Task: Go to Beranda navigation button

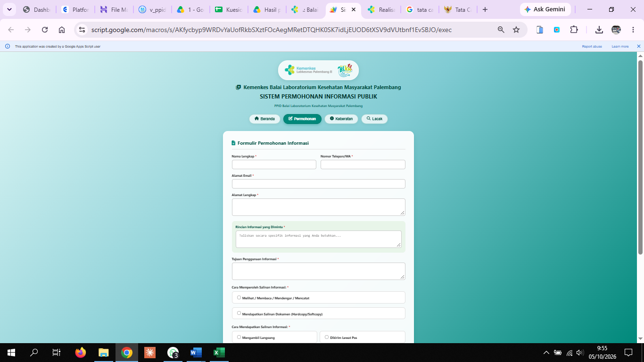Action: click(264, 119)
